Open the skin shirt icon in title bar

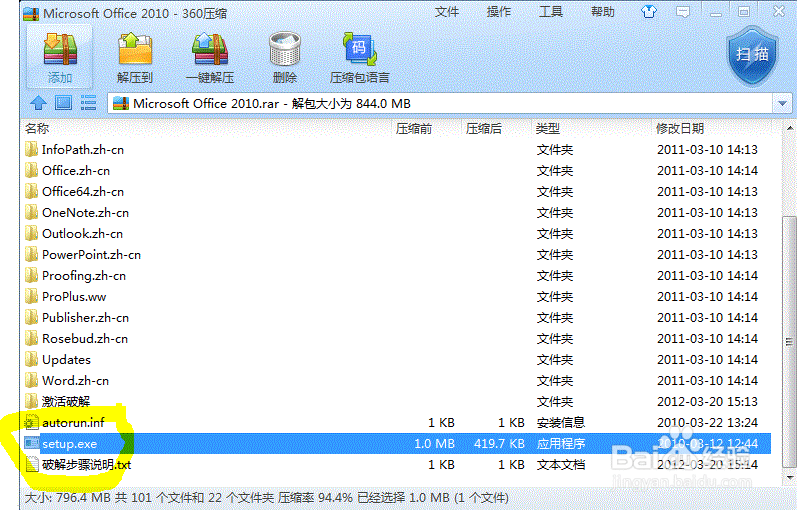coord(649,11)
